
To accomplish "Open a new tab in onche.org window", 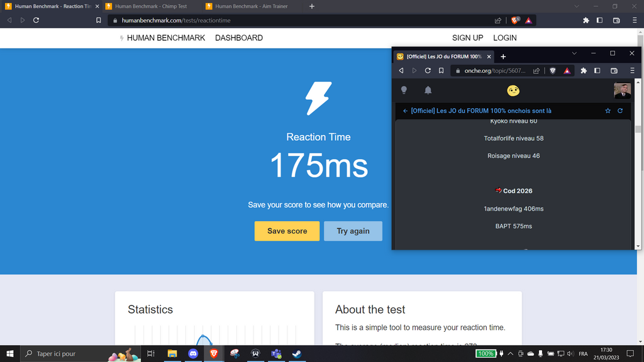I will point(503,57).
